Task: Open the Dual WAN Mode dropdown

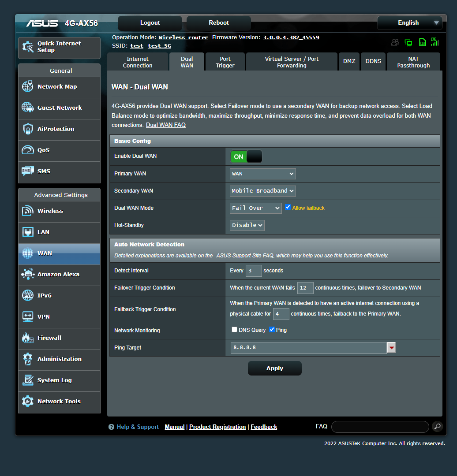Action: 255,208
